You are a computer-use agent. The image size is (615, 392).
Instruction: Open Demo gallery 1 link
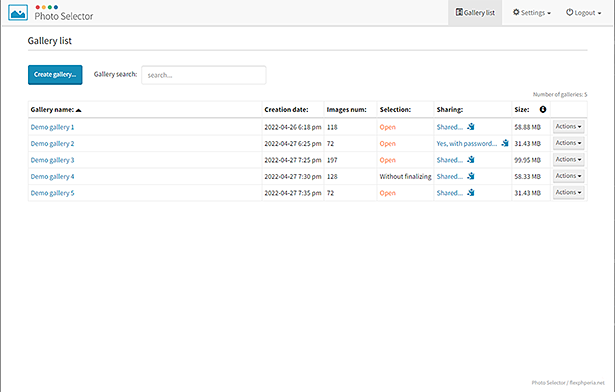pos(52,127)
